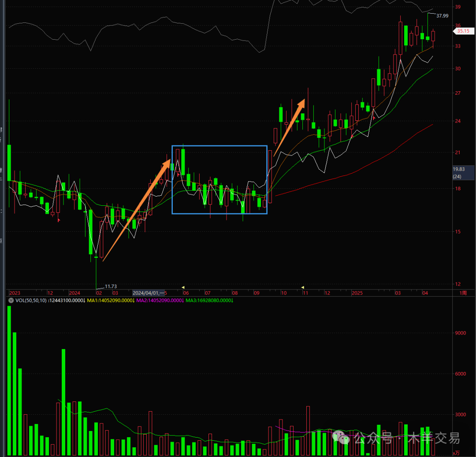The width and height of the screenshot is (476, 457).
Task: Click the 3000 volume axis label
Action: [461, 415]
